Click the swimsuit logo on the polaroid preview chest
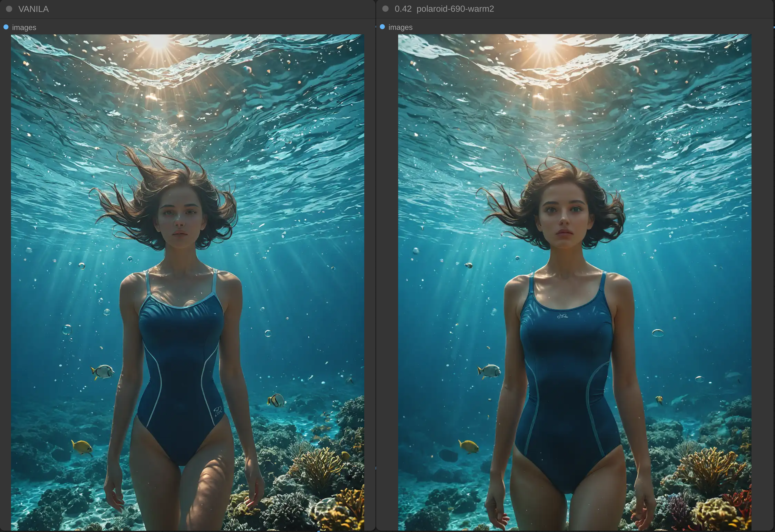Viewport: 775px width, 532px height. click(x=562, y=316)
